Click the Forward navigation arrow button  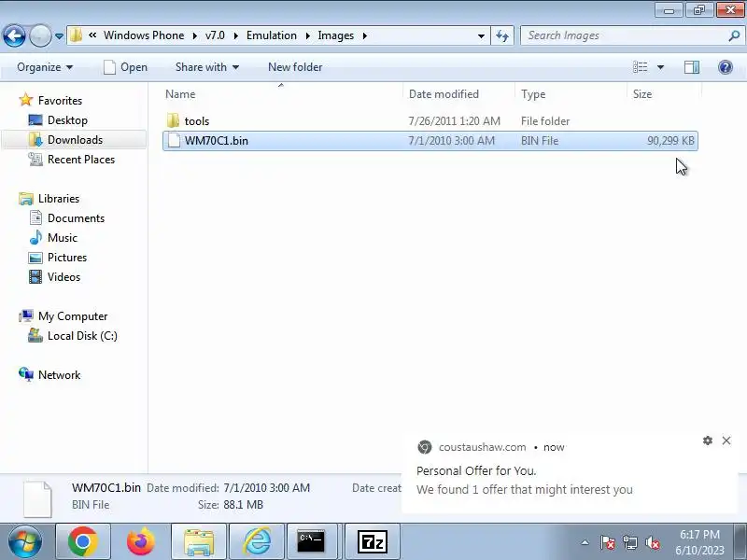pos(40,35)
